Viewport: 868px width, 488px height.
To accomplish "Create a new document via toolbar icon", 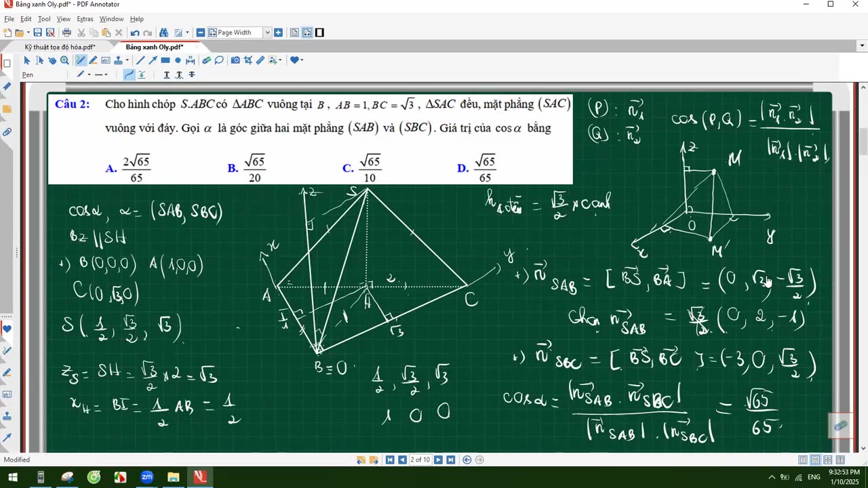I will point(7,33).
